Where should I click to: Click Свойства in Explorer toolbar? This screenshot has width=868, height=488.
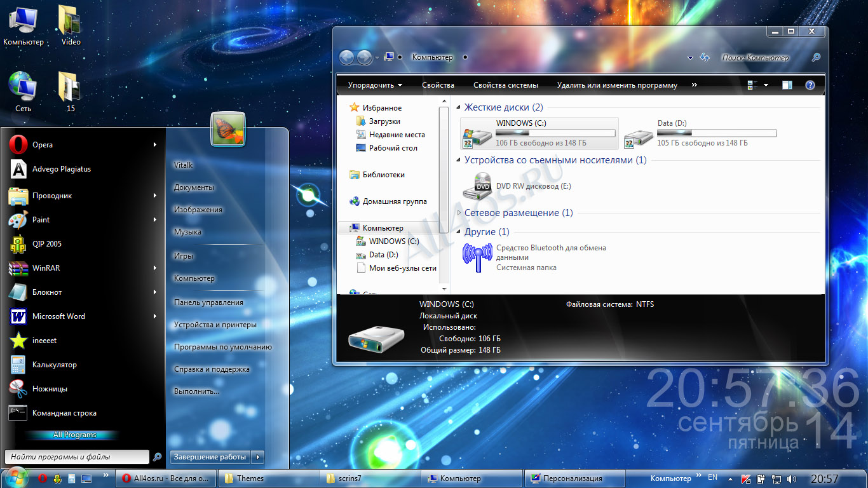[438, 85]
